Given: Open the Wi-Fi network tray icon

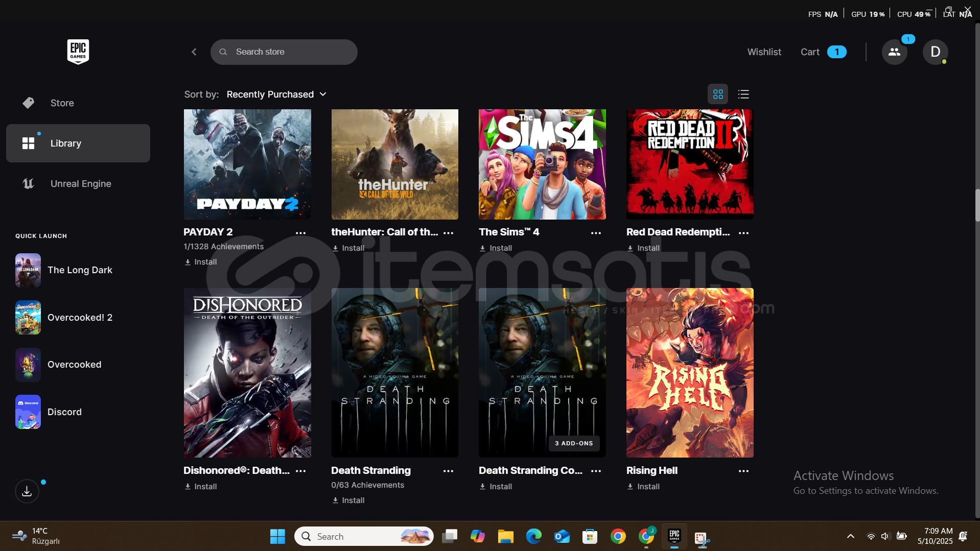Looking at the screenshot, I should point(871,536).
